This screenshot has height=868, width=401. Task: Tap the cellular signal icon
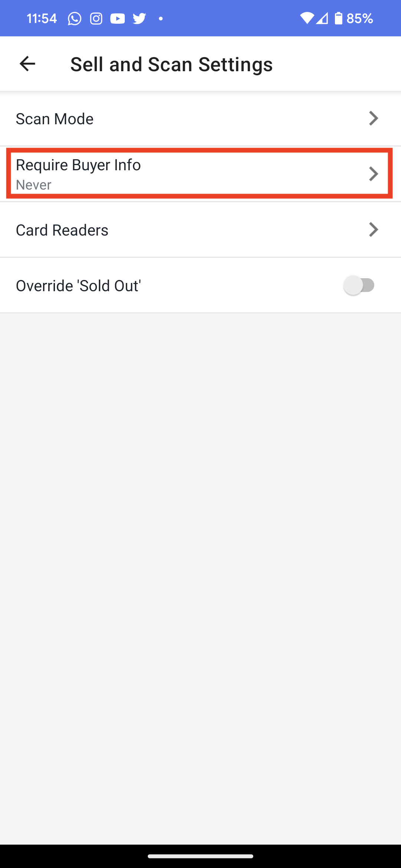pos(322,18)
